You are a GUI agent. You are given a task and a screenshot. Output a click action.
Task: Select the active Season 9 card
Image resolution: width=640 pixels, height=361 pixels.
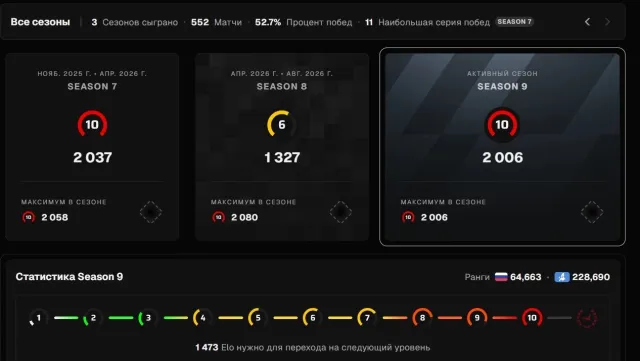tap(502, 147)
